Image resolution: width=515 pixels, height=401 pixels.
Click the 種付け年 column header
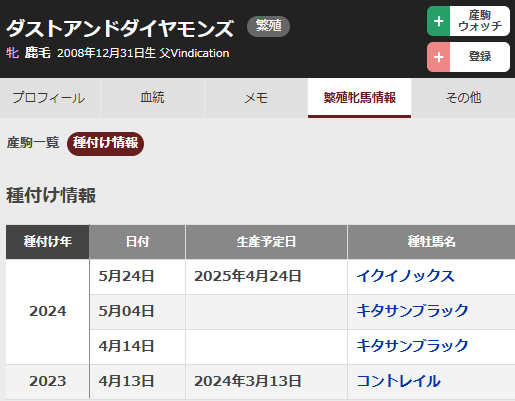48,242
